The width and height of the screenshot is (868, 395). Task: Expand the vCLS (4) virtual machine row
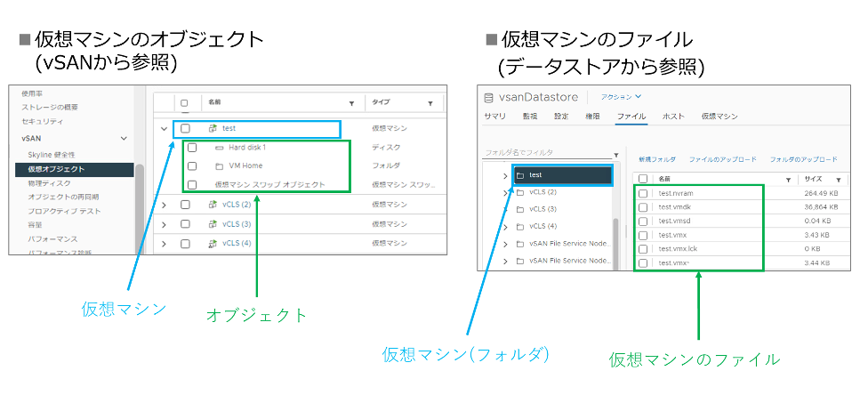(164, 243)
